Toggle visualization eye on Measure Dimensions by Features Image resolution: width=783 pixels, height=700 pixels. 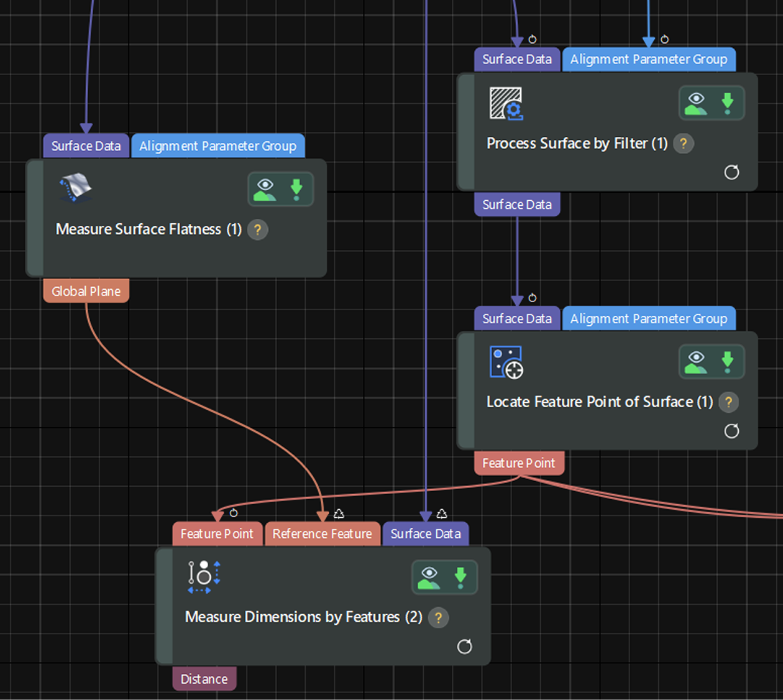pyautogui.click(x=429, y=577)
